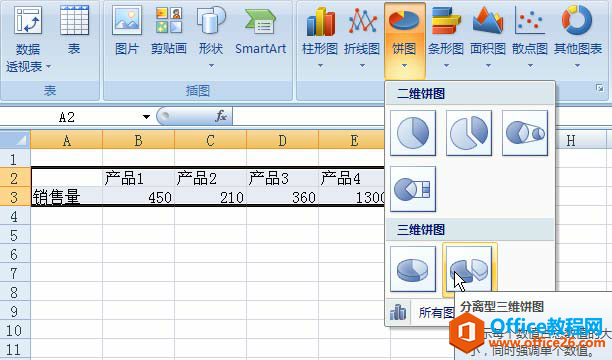Open 所有图表 all chart types link
Image resolution: width=612 pixels, height=360 pixels.
[x=436, y=312]
